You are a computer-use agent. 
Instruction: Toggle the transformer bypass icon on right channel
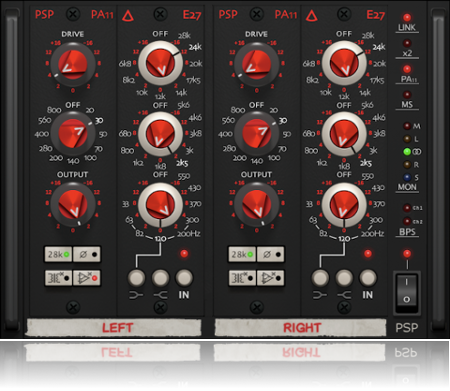[x=242, y=278]
